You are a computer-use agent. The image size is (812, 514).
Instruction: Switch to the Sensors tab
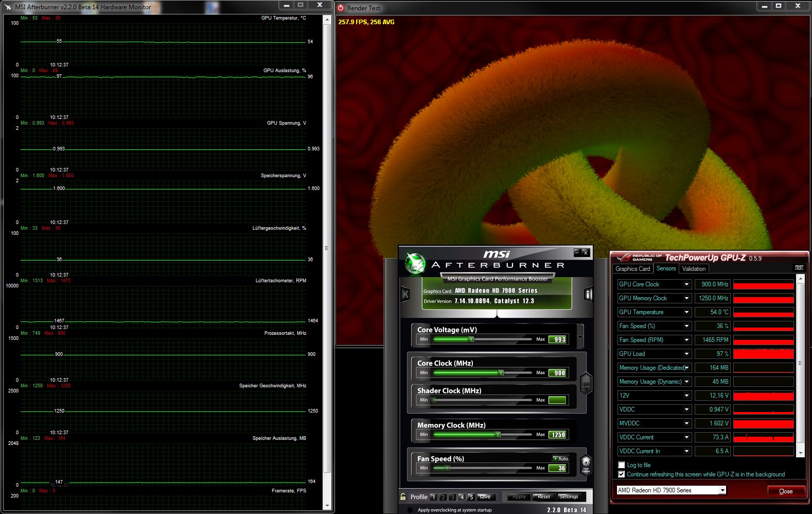(x=666, y=268)
